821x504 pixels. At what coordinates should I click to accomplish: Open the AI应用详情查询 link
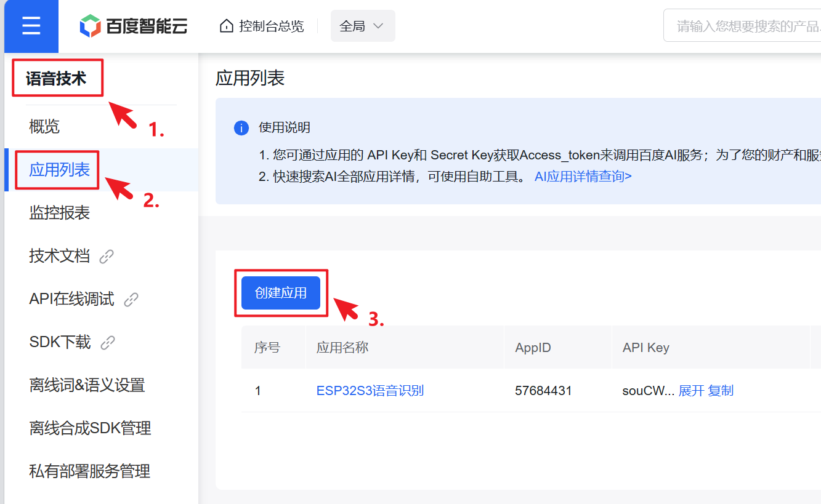583,177
